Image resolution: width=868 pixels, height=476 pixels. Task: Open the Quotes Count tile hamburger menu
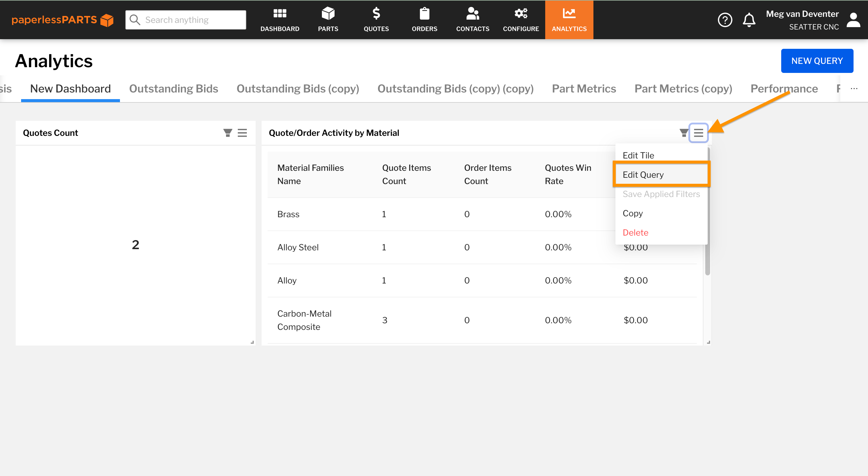[x=242, y=133]
